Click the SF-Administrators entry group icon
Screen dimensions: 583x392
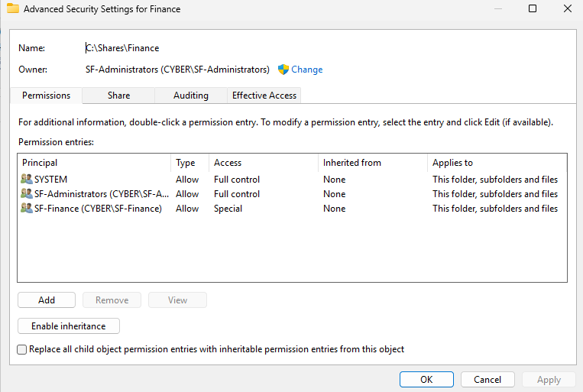coord(27,194)
